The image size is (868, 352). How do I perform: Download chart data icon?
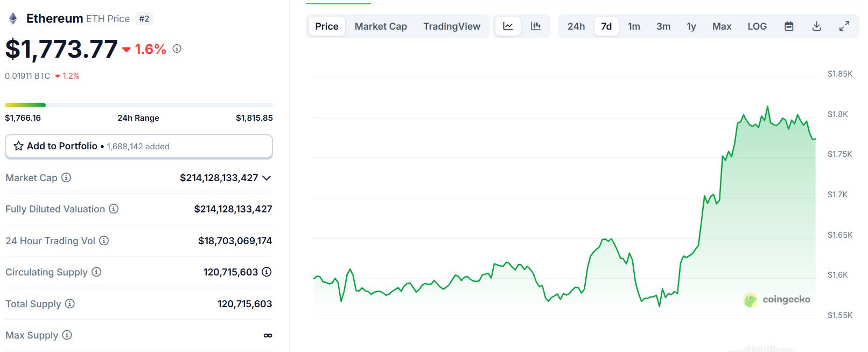coord(817,26)
